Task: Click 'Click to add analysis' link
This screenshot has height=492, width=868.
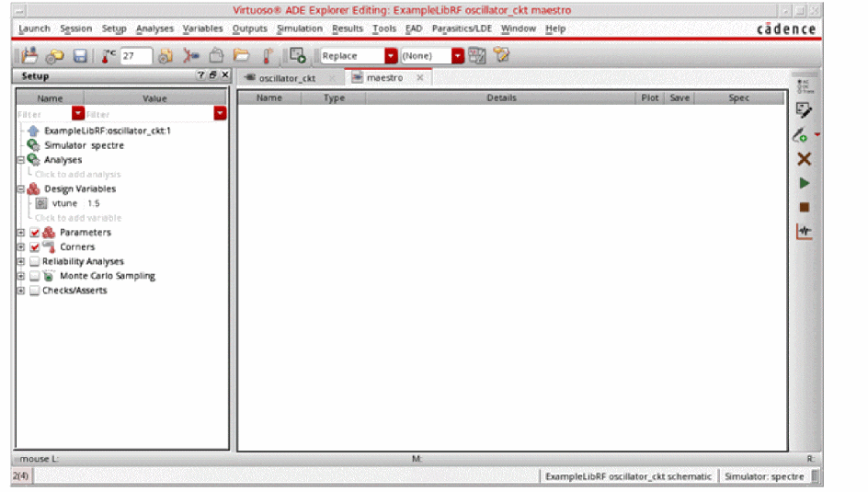Action: (77, 175)
